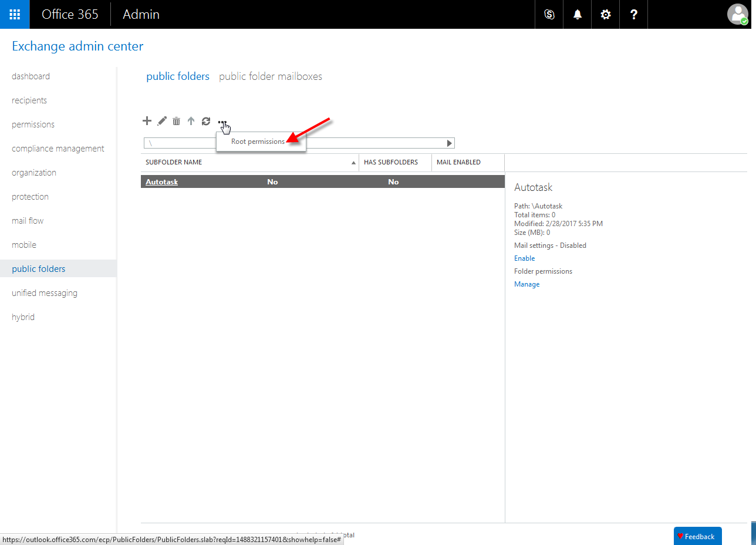Open the help question mark

tap(634, 14)
